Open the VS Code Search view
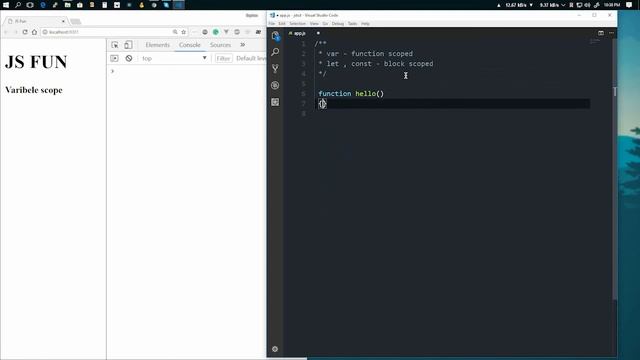Screen dimensions: 640x360 275,52
